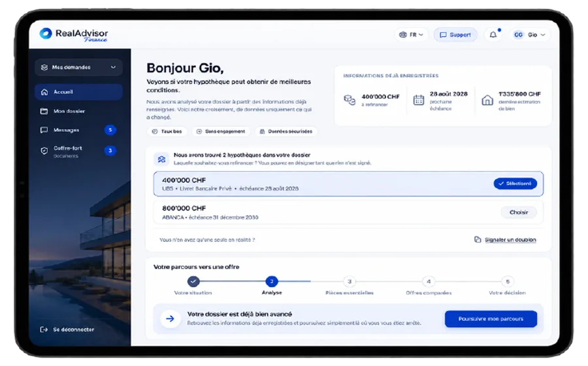Click the Sans engagement chip
The width and height of the screenshot is (588, 366).
pos(221,131)
